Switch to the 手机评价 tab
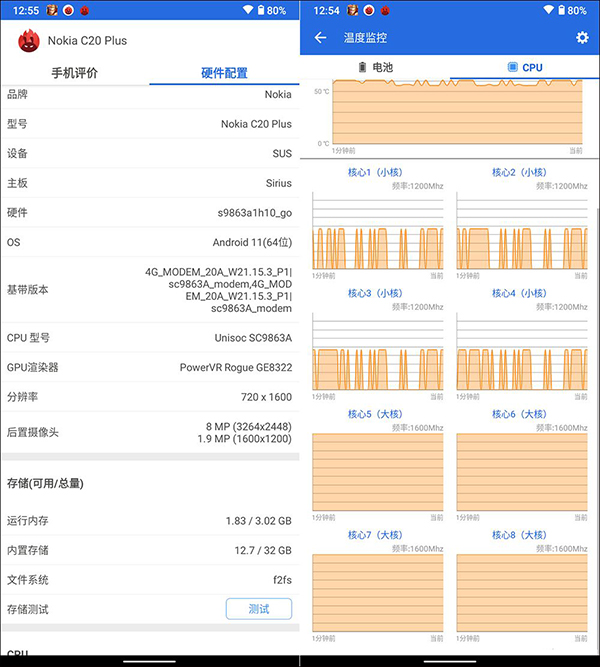This screenshot has height=667, width=600. coord(75,73)
